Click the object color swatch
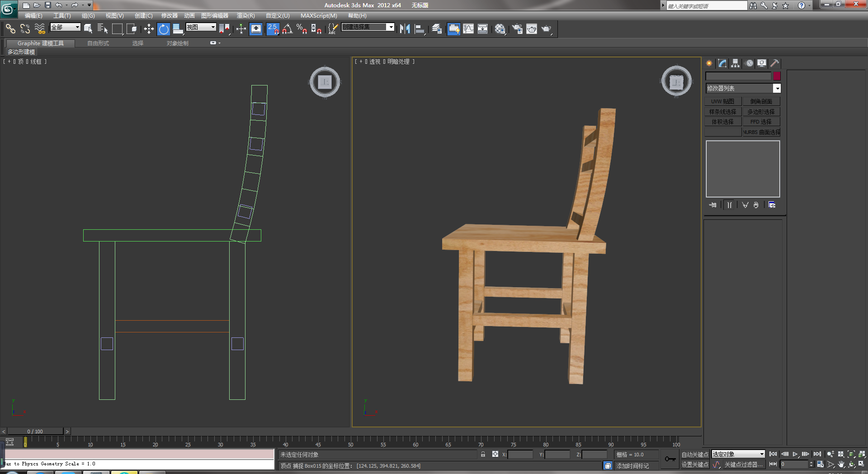The height and width of the screenshot is (474, 868). click(777, 76)
